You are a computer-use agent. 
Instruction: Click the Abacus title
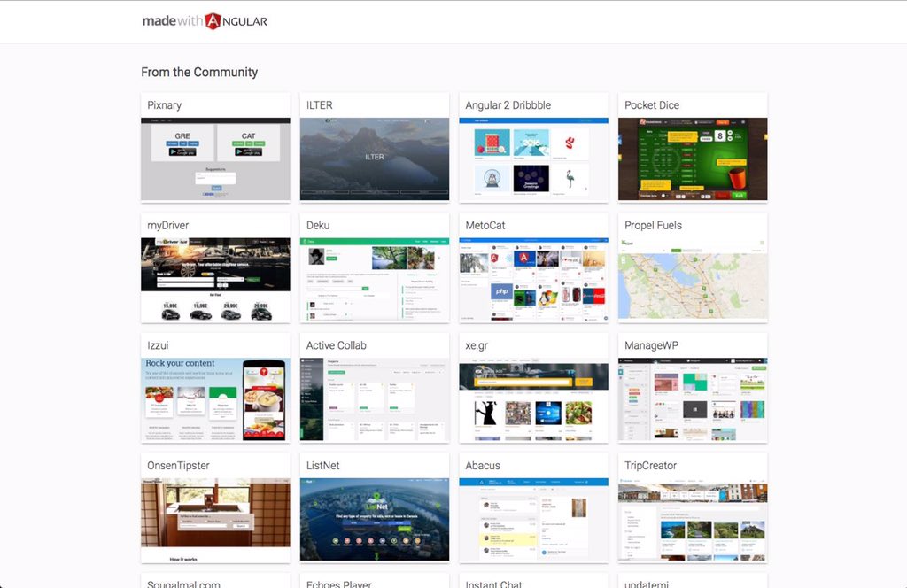483,466
